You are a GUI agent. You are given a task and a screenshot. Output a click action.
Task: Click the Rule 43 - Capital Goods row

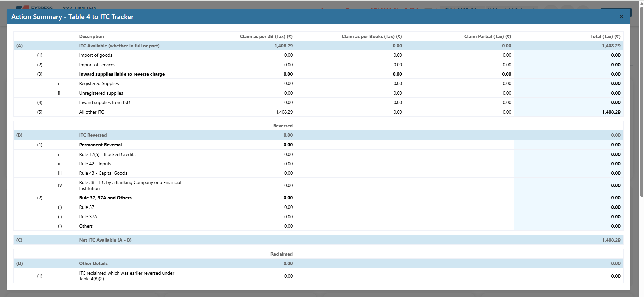(x=103, y=173)
